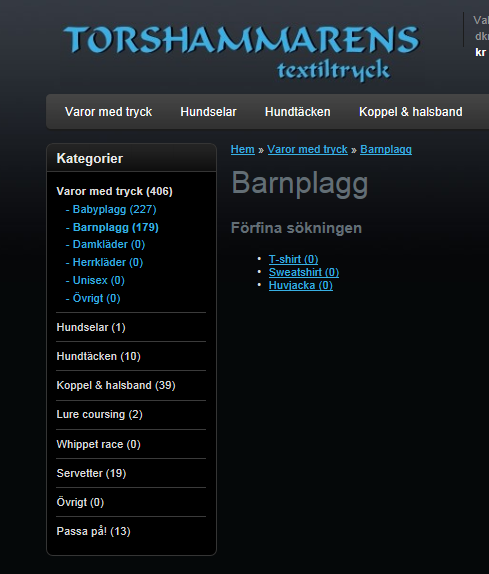This screenshot has height=574, width=489.
Task: Click the Barnplagg breadcrumb link
Action: (386, 149)
